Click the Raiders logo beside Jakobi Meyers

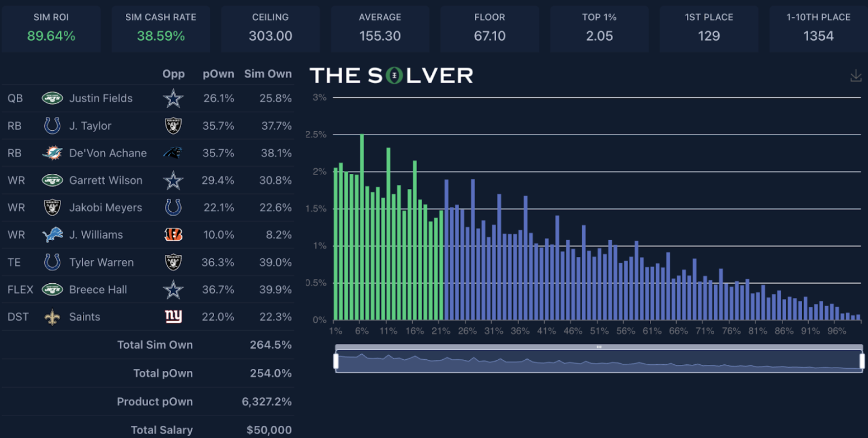point(52,208)
